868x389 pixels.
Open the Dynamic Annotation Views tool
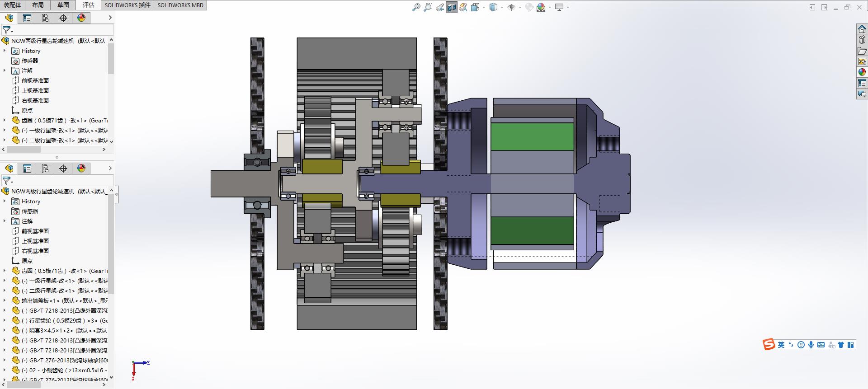[x=463, y=7]
